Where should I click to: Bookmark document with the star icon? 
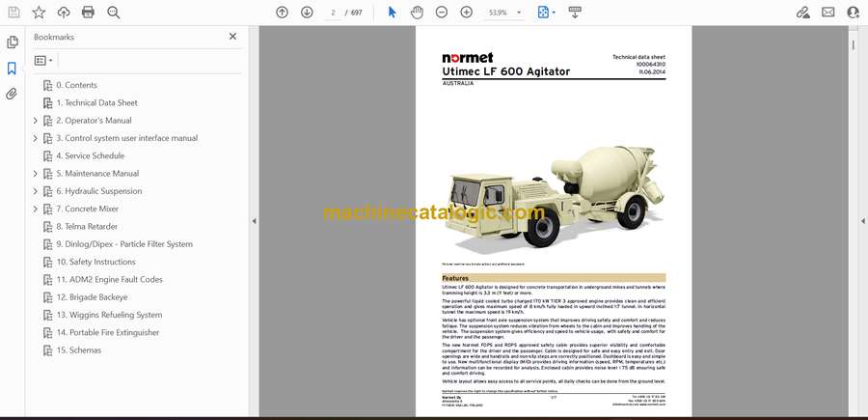click(x=39, y=13)
